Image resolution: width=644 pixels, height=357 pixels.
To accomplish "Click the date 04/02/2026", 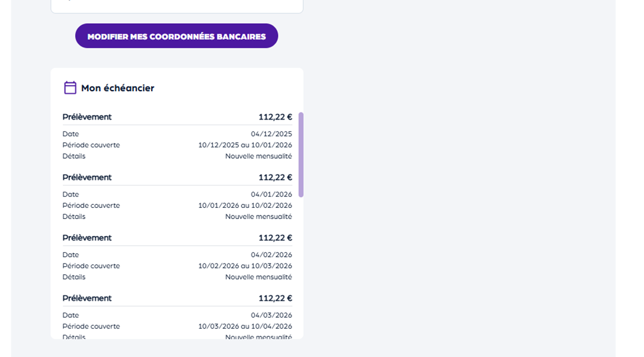I will click(271, 255).
